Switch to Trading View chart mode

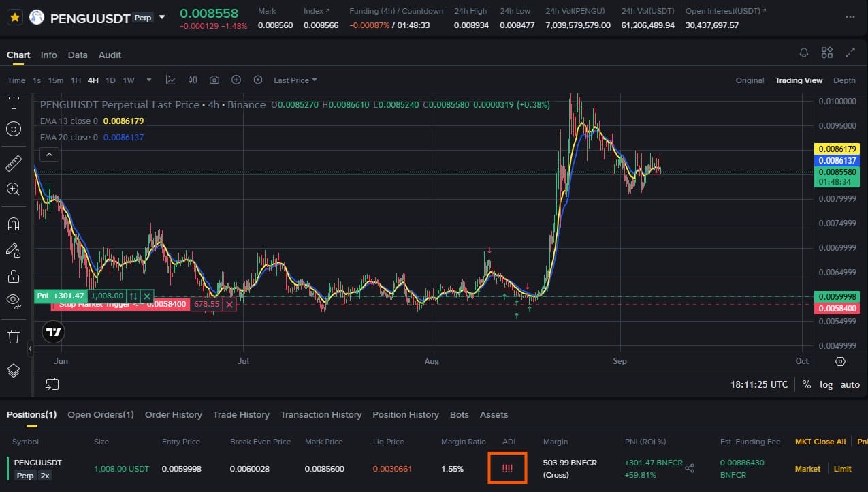tap(799, 80)
